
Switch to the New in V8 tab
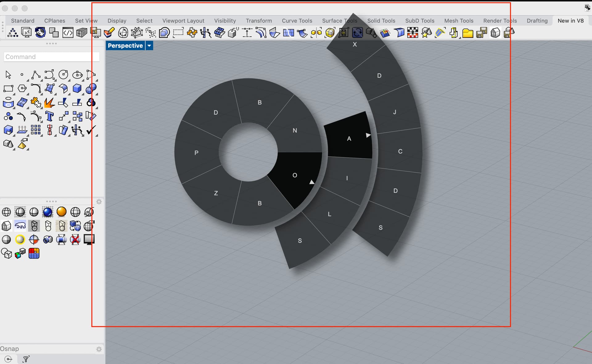tap(571, 21)
